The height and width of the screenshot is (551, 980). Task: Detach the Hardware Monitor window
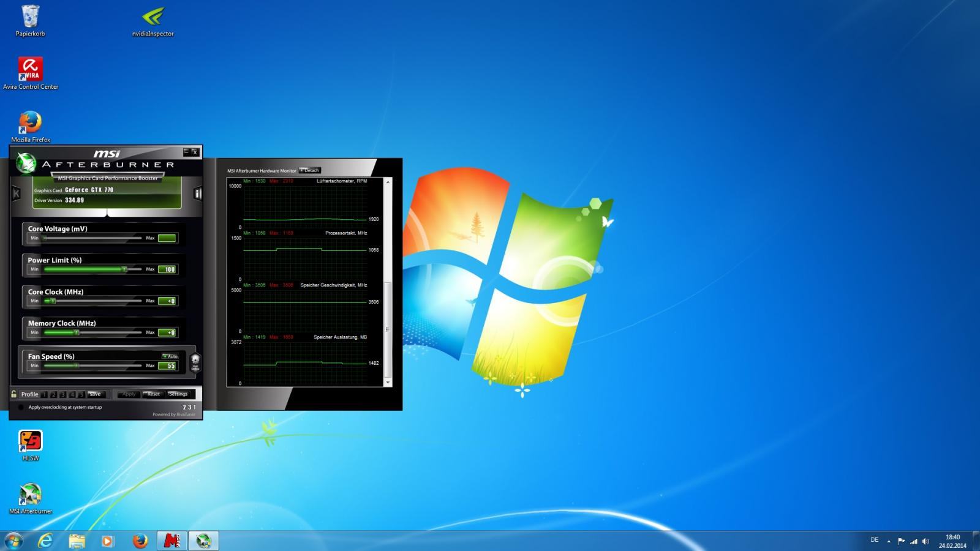point(310,170)
